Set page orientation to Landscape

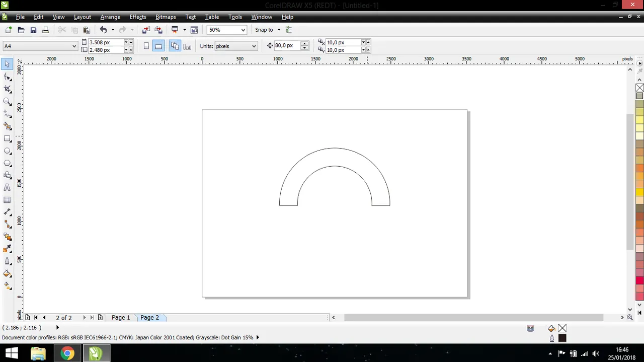(x=158, y=46)
